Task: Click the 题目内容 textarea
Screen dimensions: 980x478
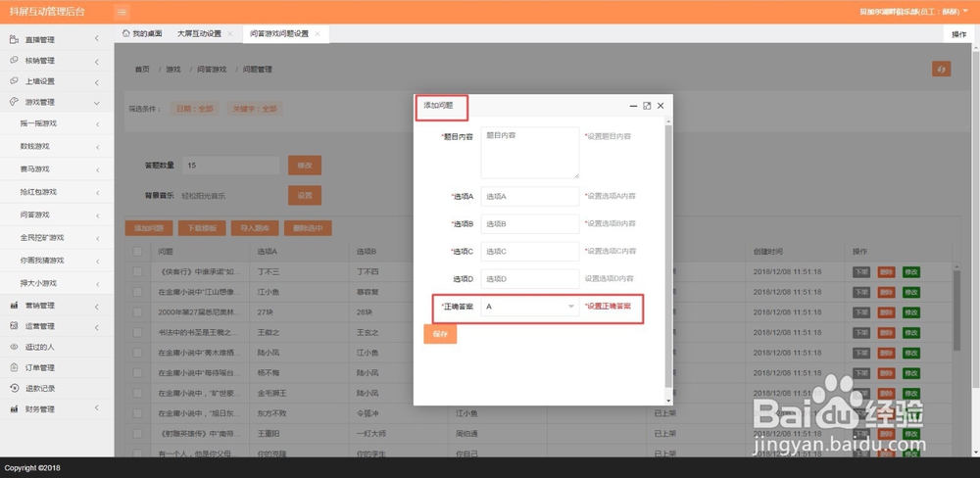Action: (x=530, y=153)
